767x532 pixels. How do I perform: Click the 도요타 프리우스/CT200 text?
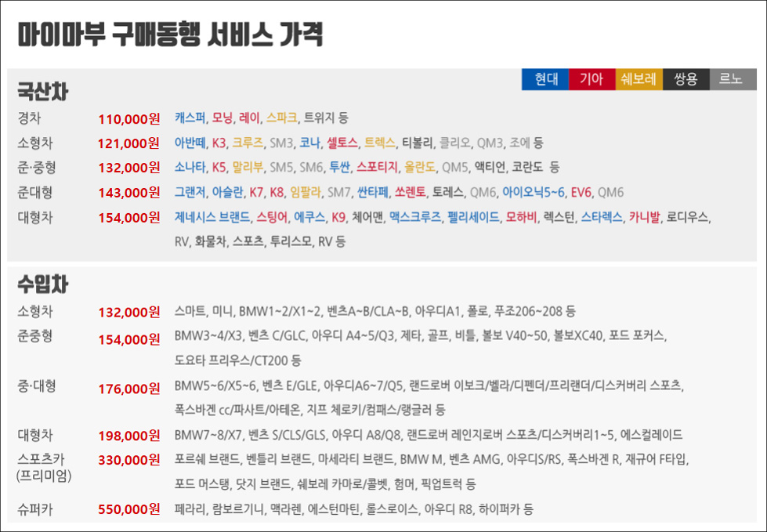231,361
